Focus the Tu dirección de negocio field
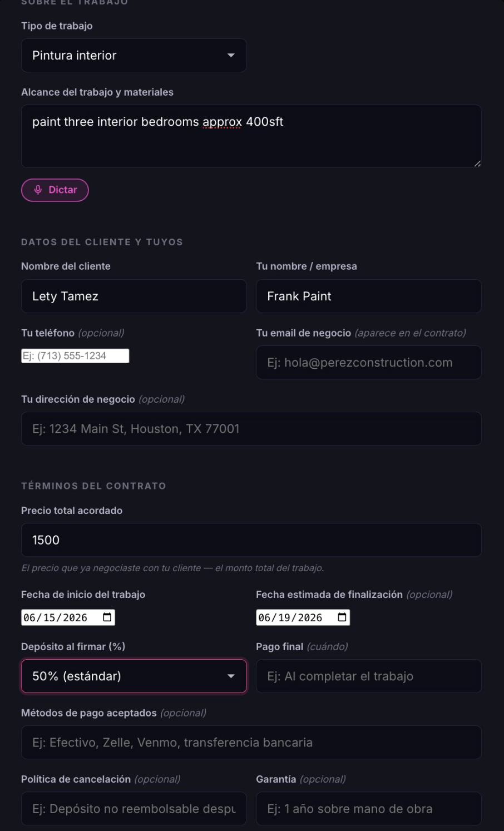The width and height of the screenshot is (504, 831). 251,428
